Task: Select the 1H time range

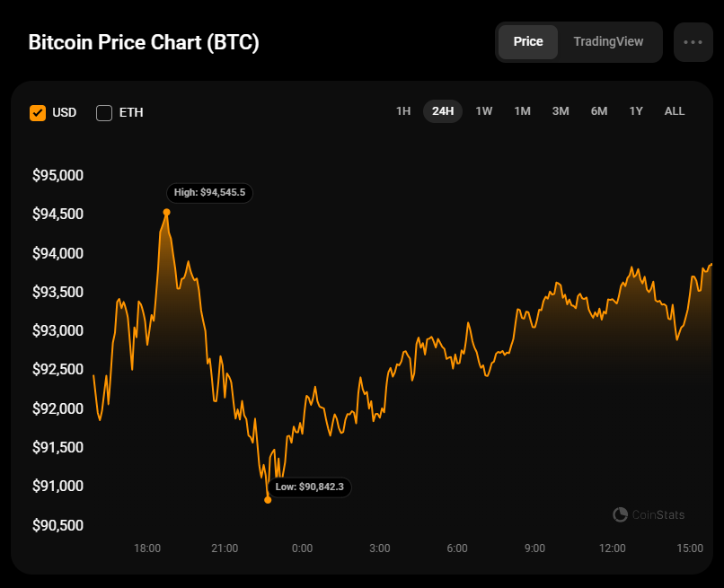Action: (403, 111)
